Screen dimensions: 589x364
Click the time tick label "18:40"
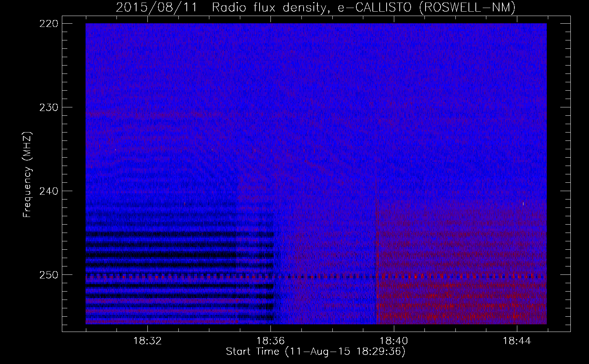[x=394, y=341]
